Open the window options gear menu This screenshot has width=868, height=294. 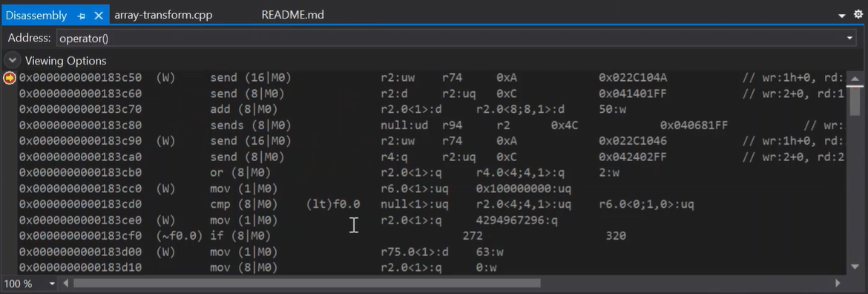pos(858,15)
